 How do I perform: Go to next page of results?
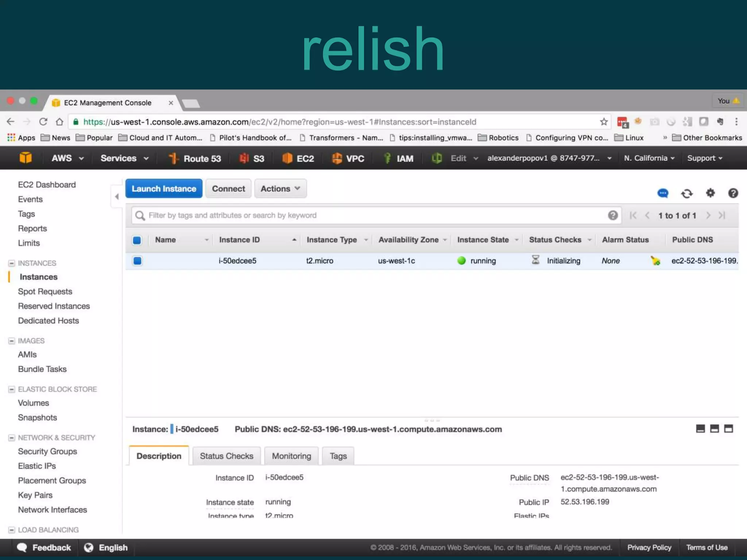708,215
